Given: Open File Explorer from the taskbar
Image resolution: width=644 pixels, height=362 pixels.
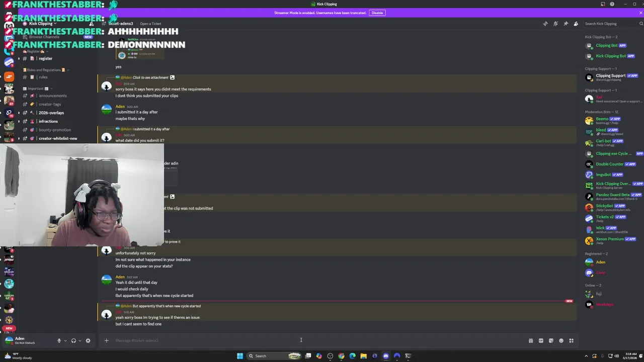Looking at the screenshot, I should click(x=363, y=356).
